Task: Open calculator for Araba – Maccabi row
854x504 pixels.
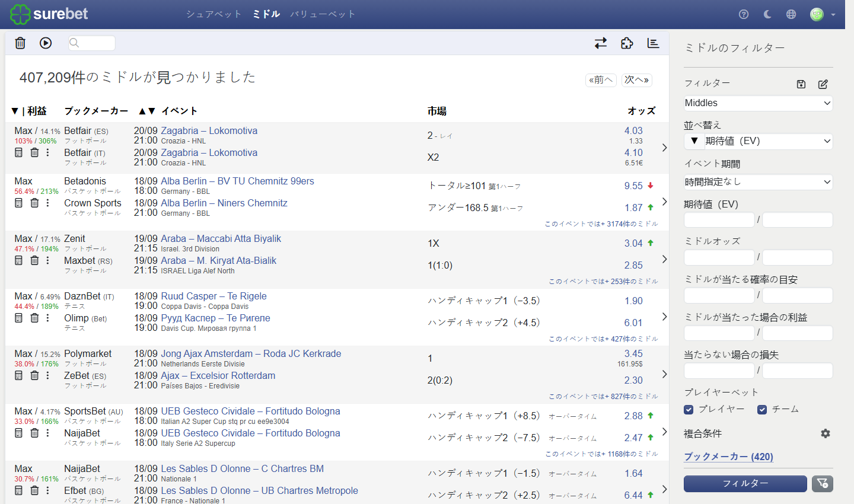Action: pos(18,260)
